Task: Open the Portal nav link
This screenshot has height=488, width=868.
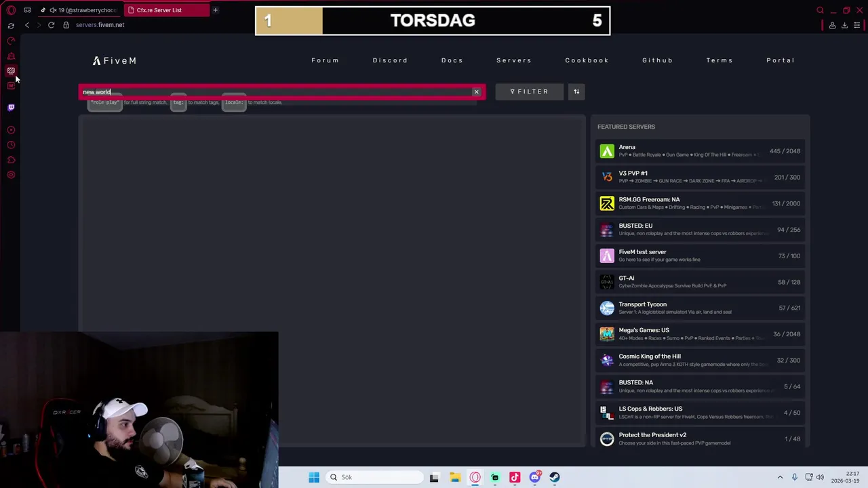Action: point(781,60)
